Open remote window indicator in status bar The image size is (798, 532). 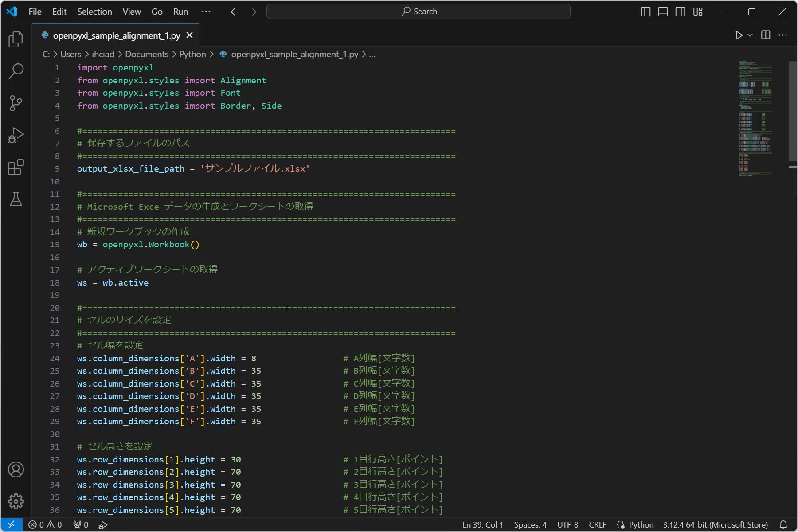coord(12,525)
